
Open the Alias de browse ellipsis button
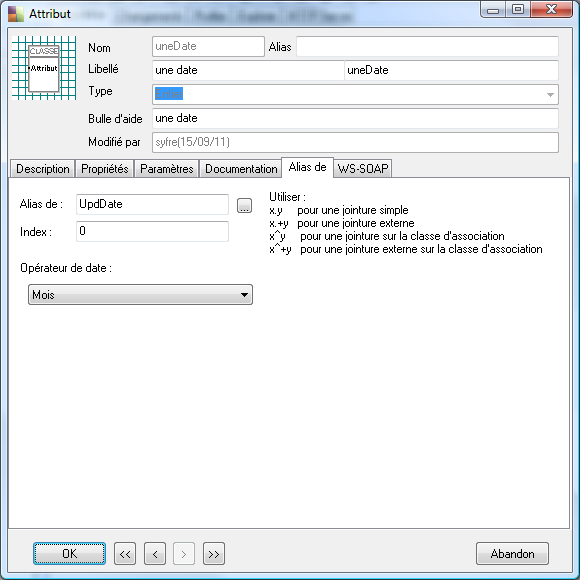pyautogui.click(x=245, y=205)
